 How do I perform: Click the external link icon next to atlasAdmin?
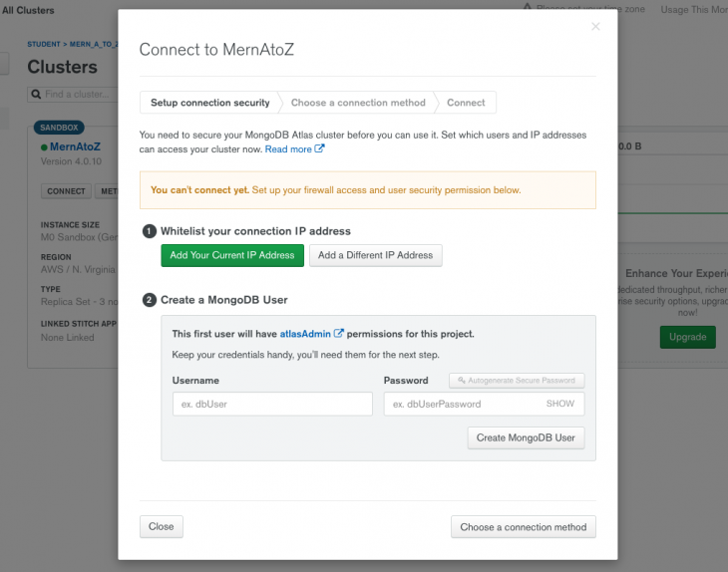click(339, 334)
